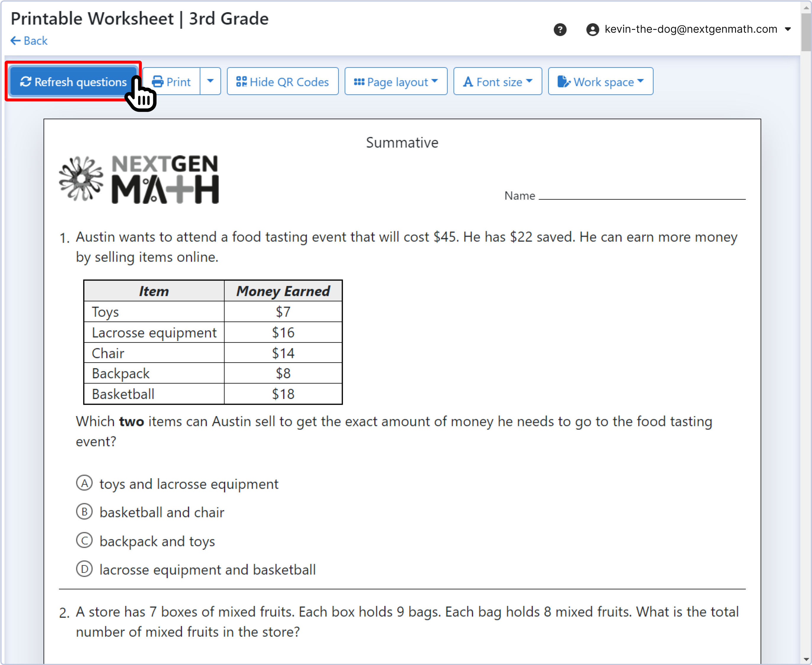This screenshot has height=665, width=812.
Task: Click Hide QR Codes button
Action: pos(283,82)
